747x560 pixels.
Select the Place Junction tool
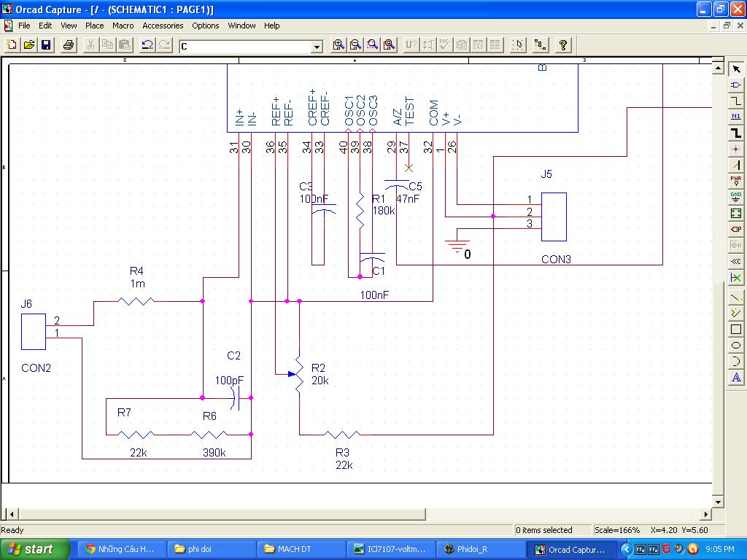pos(736,149)
